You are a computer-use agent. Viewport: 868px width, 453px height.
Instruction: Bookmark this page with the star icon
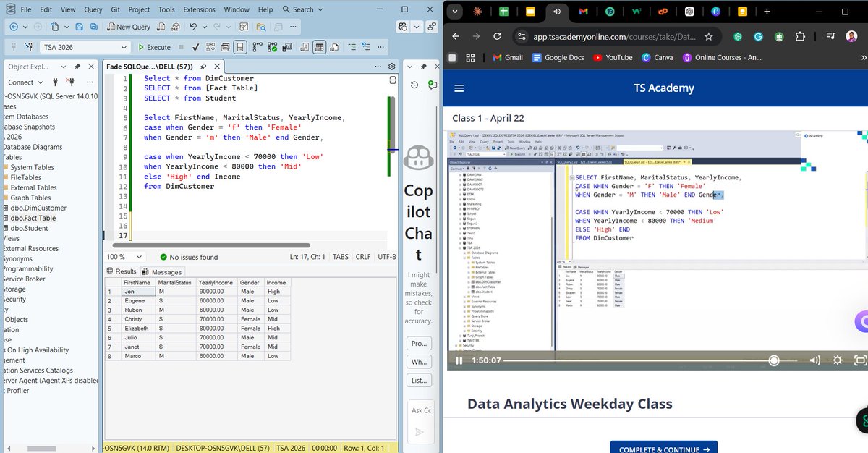tap(708, 36)
